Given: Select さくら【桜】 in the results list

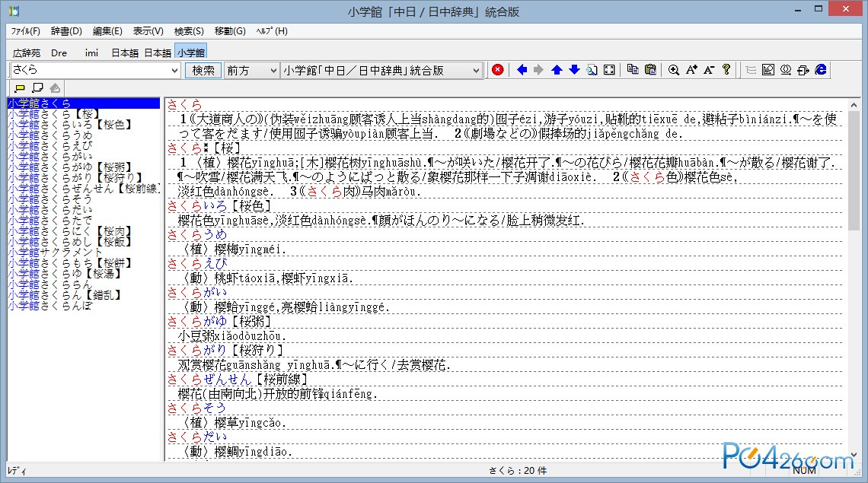Looking at the screenshot, I should tap(54, 114).
